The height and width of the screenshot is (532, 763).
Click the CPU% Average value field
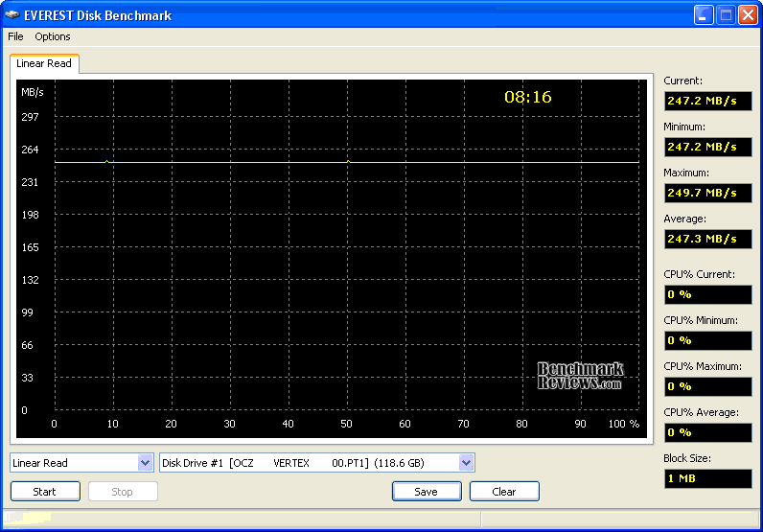pos(708,432)
